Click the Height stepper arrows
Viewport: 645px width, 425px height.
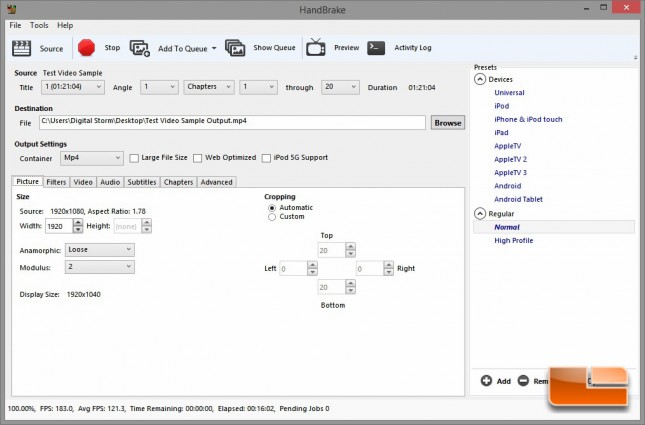point(147,226)
